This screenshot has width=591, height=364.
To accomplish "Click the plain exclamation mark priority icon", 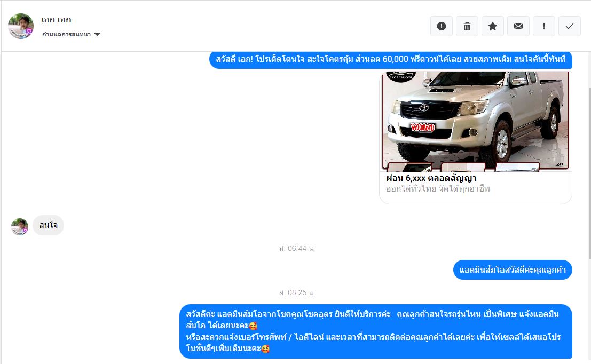I will [x=544, y=26].
